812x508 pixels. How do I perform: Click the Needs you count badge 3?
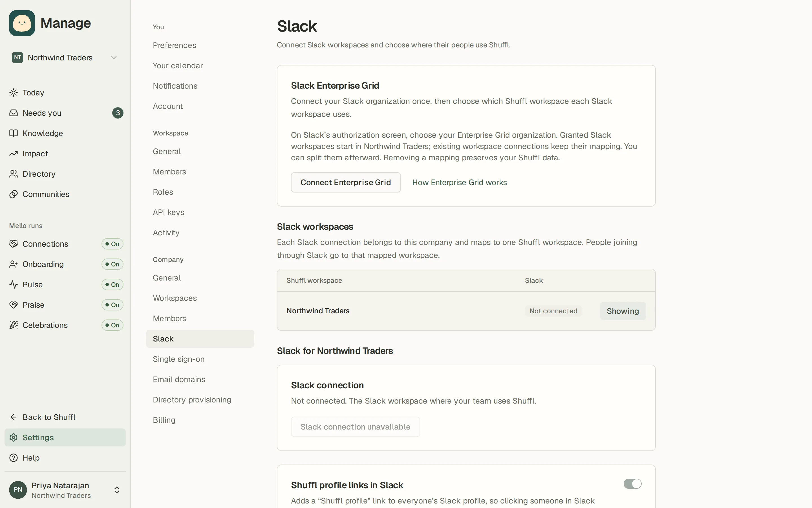[118, 113]
